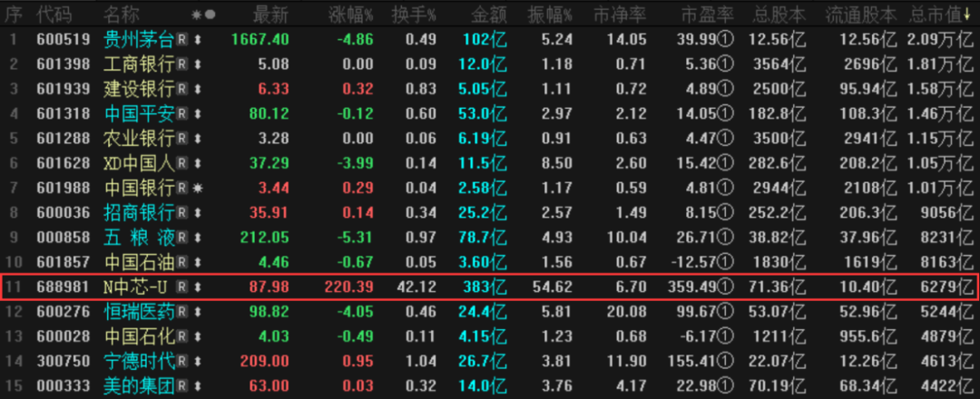
Task: Click the 流通股本 column header
Action: (862, 15)
